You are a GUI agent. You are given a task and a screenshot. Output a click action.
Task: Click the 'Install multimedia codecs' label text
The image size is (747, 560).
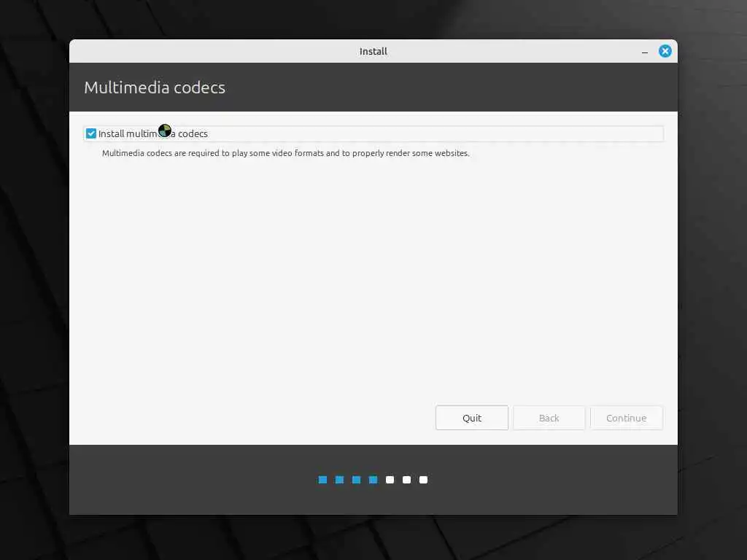(153, 134)
